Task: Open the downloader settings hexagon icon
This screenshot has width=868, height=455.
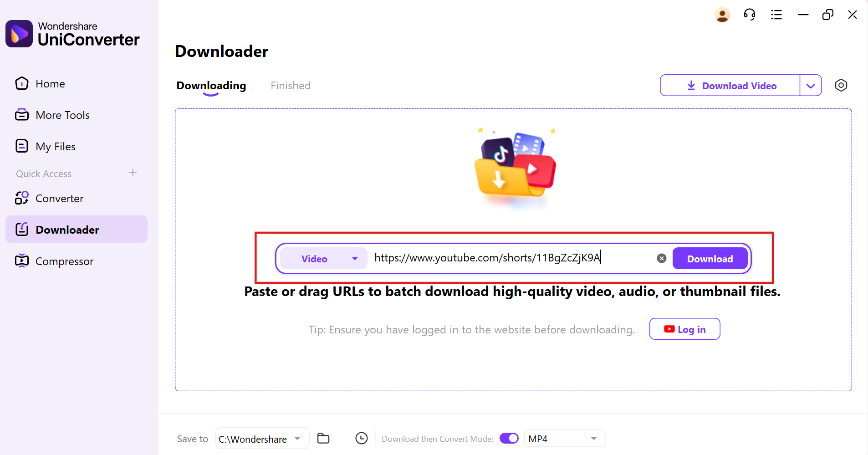Action: (841, 85)
